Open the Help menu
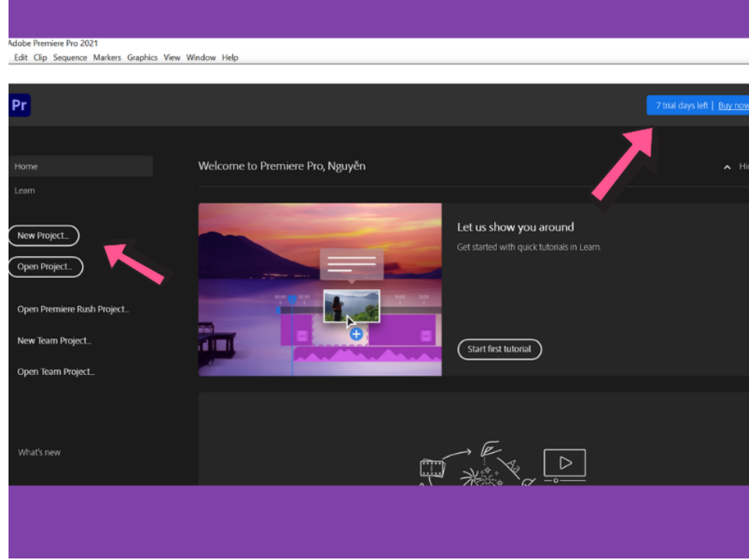The width and height of the screenshot is (749, 560). click(x=230, y=57)
